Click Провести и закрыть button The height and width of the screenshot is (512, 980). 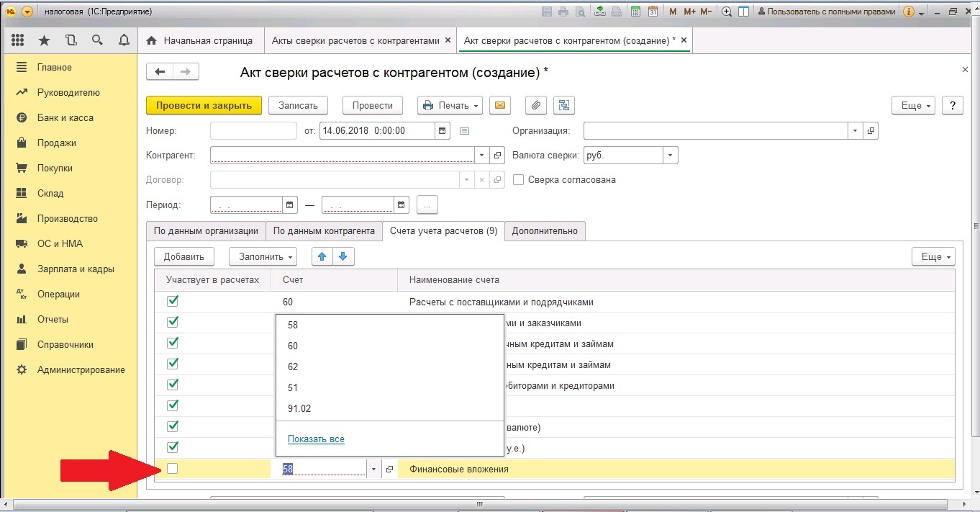(204, 105)
